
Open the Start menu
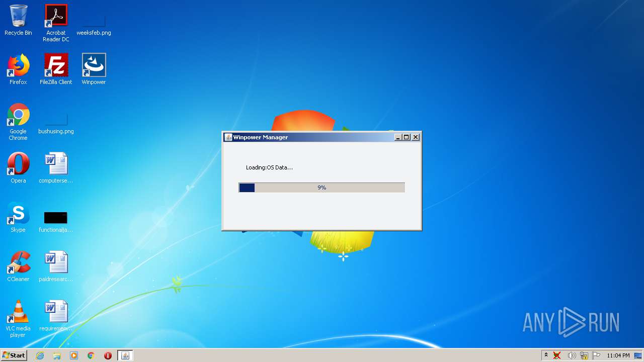click(14, 355)
